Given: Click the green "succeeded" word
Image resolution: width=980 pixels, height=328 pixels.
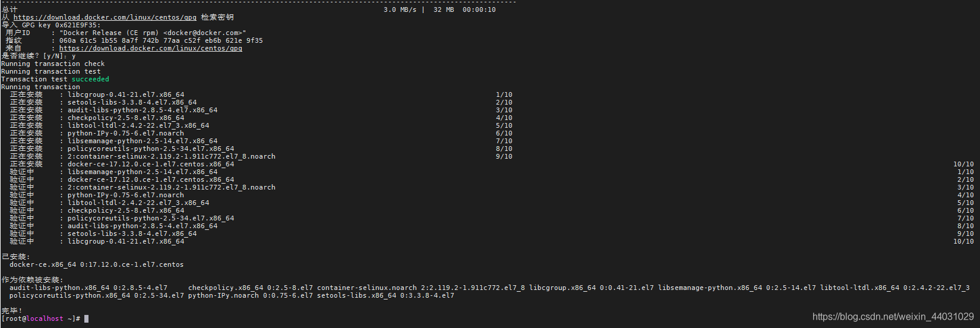Looking at the screenshot, I should (90, 79).
